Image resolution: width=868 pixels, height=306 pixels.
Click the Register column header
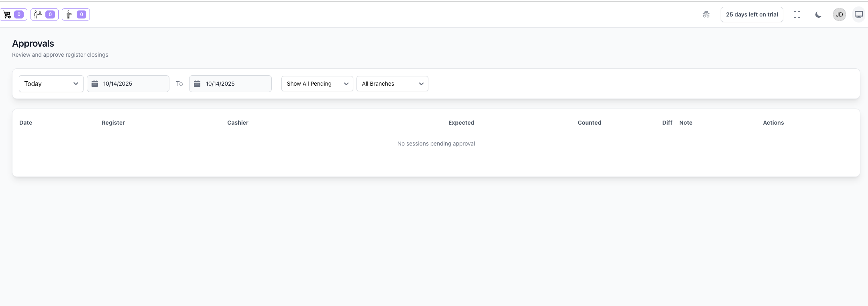[113, 123]
